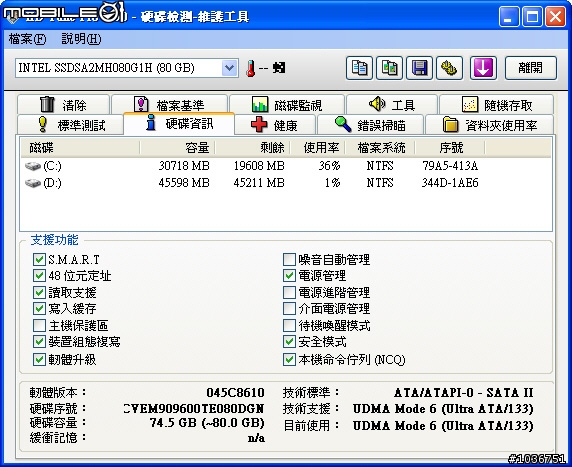Toggle the 本機命令佇列 (NCQ) checkbox
The image size is (572, 467).
(289, 359)
